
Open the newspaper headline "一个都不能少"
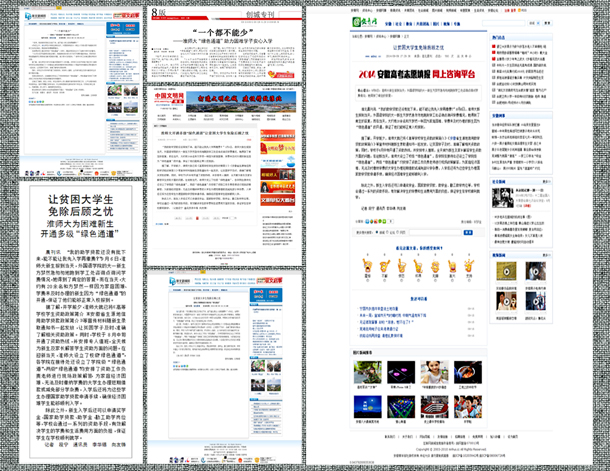(224, 31)
